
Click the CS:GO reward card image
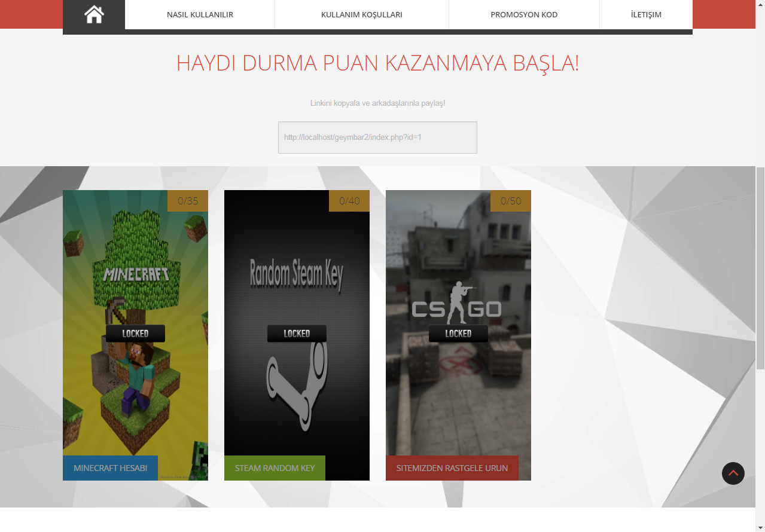[458, 335]
